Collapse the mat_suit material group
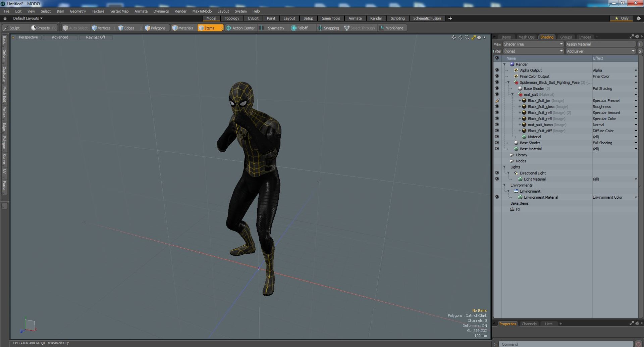The width and height of the screenshot is (644, 347). coord(512,95)
